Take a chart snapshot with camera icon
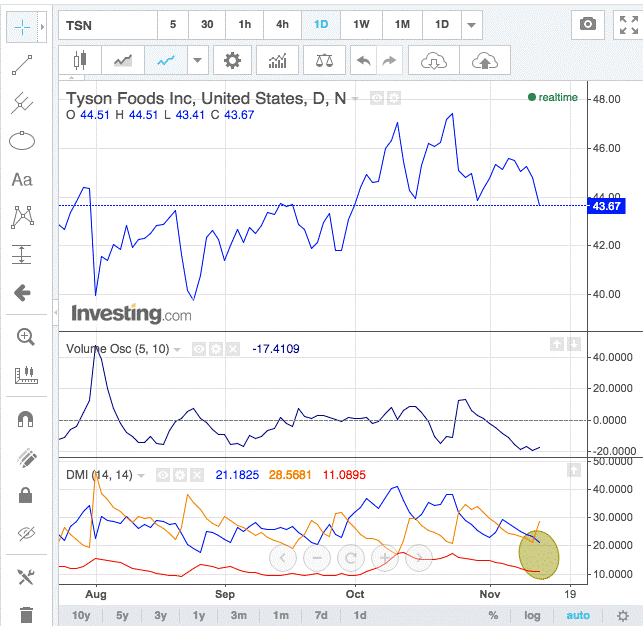 coord(588,25)
